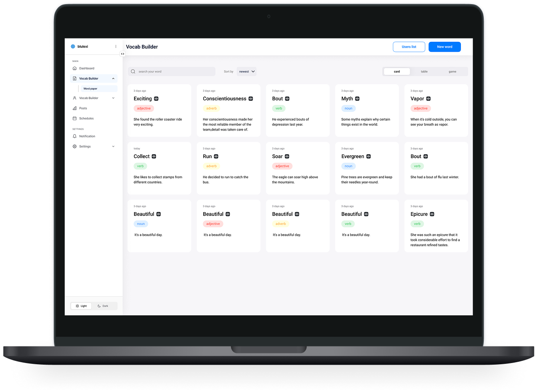Play pronunciation for Evergreen word
536x392 pixels.
(368, 157)
